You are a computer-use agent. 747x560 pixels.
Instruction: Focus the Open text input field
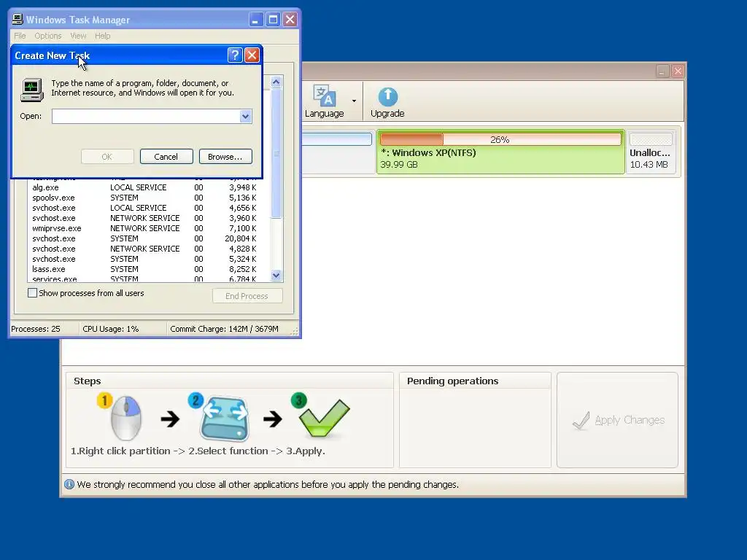146,116
